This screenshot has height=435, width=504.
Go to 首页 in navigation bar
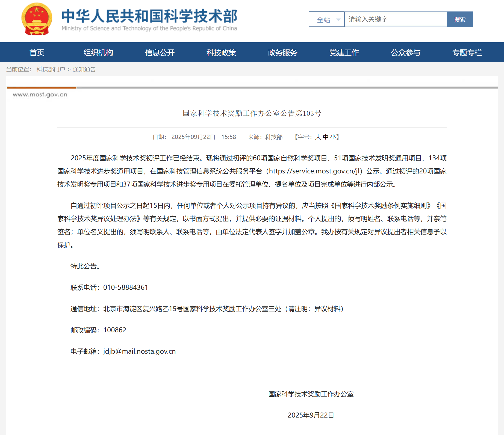(x=37, y=52)
